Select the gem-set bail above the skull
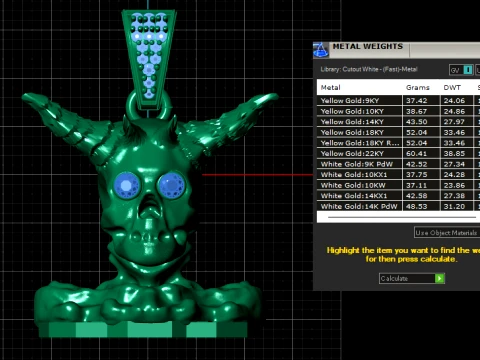Screen dimensions: 480x360 [149, 59]
